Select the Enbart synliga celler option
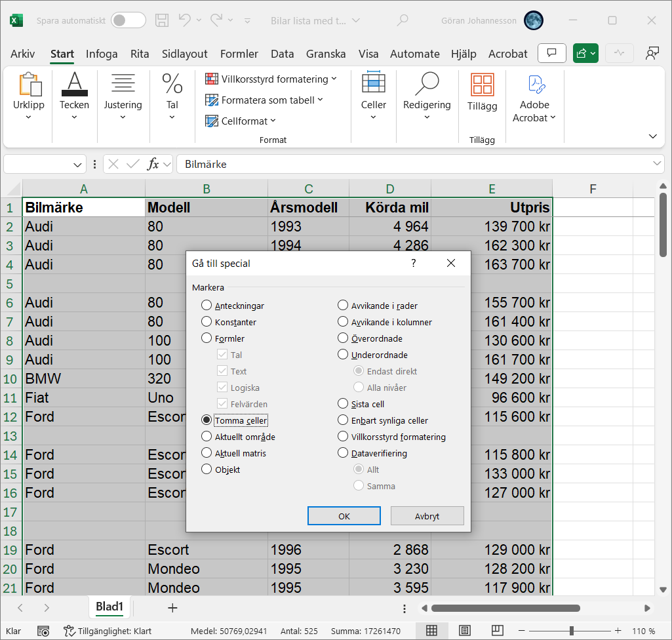The width and height of the screenshot is (672, 640). pos(343,420)
